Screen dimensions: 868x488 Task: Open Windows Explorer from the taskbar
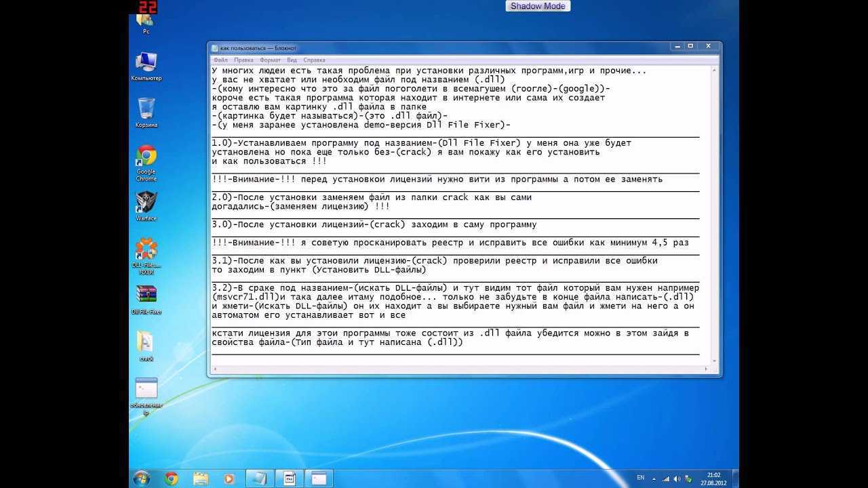point(201,478)
